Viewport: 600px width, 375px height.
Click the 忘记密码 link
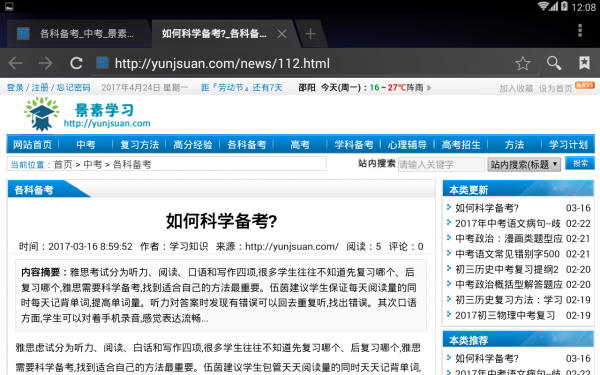pyautogui.click(x=73, y=88)
